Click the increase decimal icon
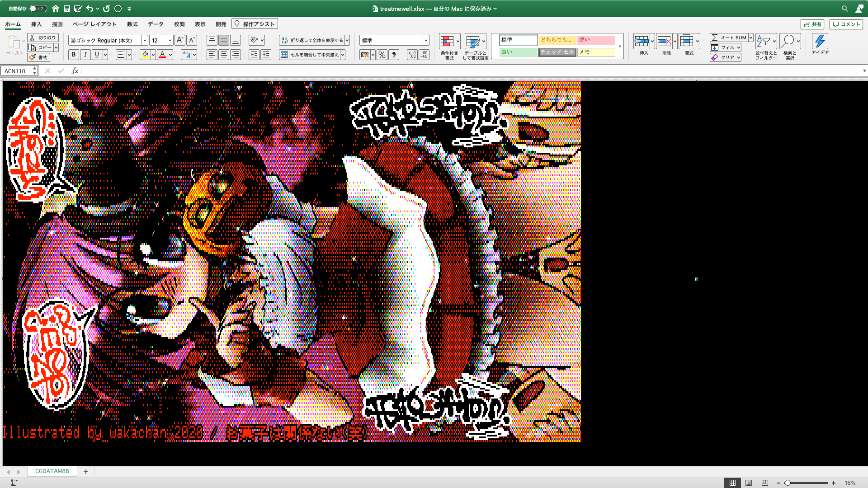Screen dimensions: 868x488 (412, 55)
